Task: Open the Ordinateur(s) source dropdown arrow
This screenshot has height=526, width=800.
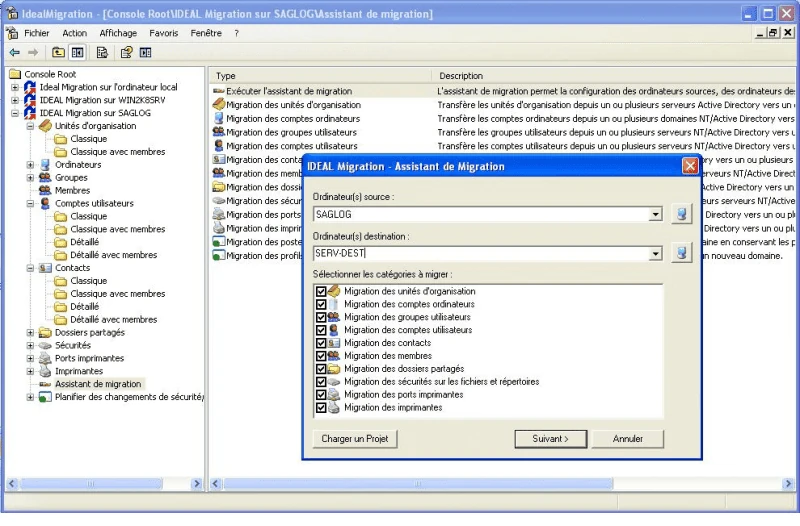Action: [656, 214]
